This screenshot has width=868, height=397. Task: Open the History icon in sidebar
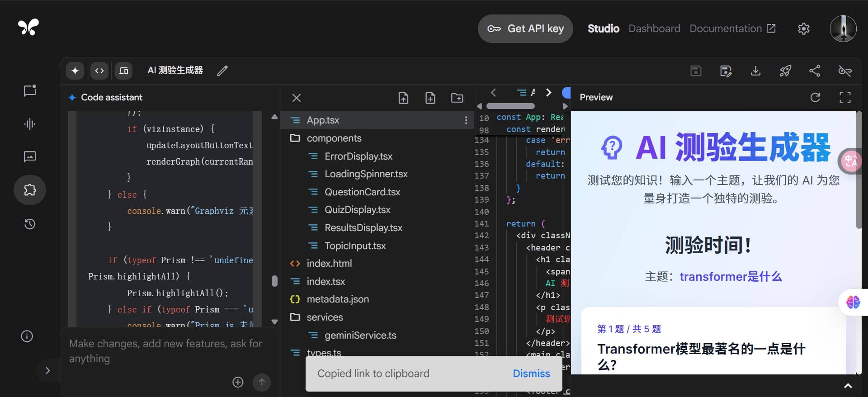click(30, 224)
